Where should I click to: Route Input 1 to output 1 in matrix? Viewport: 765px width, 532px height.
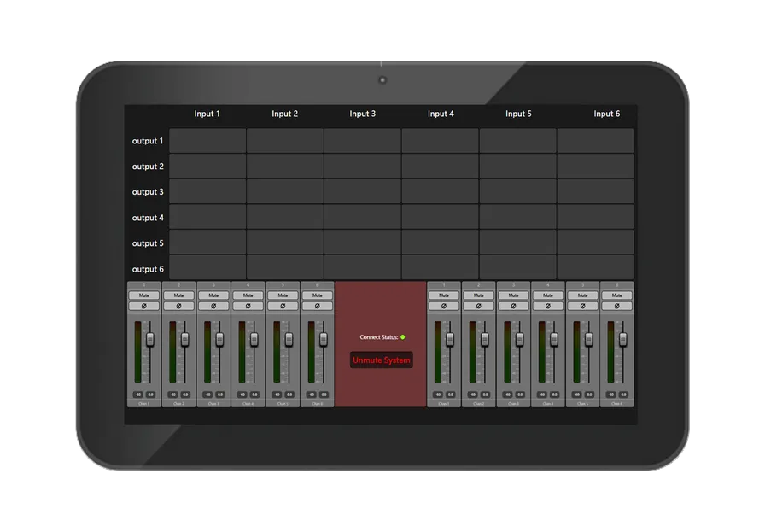pos(207,141)
